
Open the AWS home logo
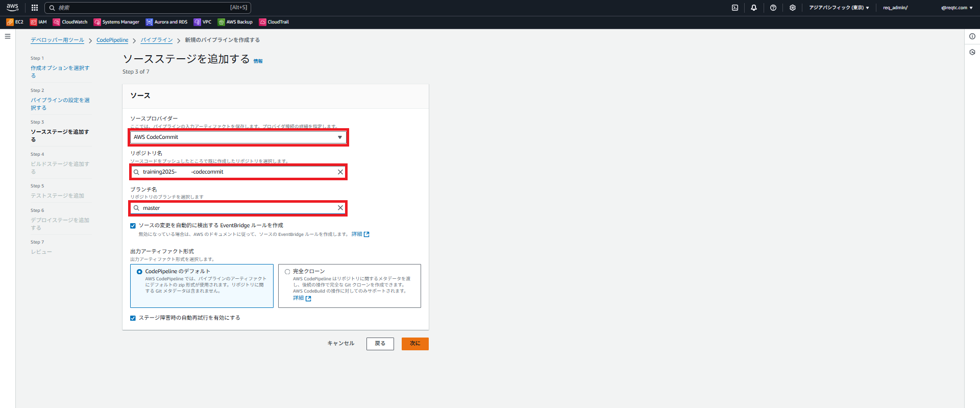12,7
